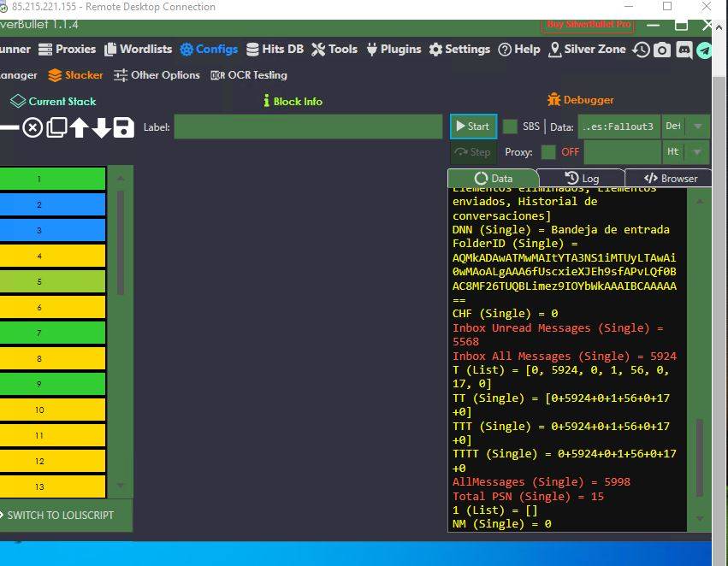Save the config with the floppy disk icon
728x566 pixels.
click(124, 128)
